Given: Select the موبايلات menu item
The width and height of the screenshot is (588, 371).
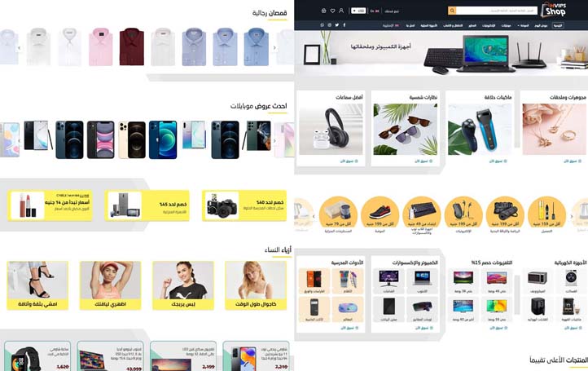Looking at the screenshot, I should pos(507,25).
